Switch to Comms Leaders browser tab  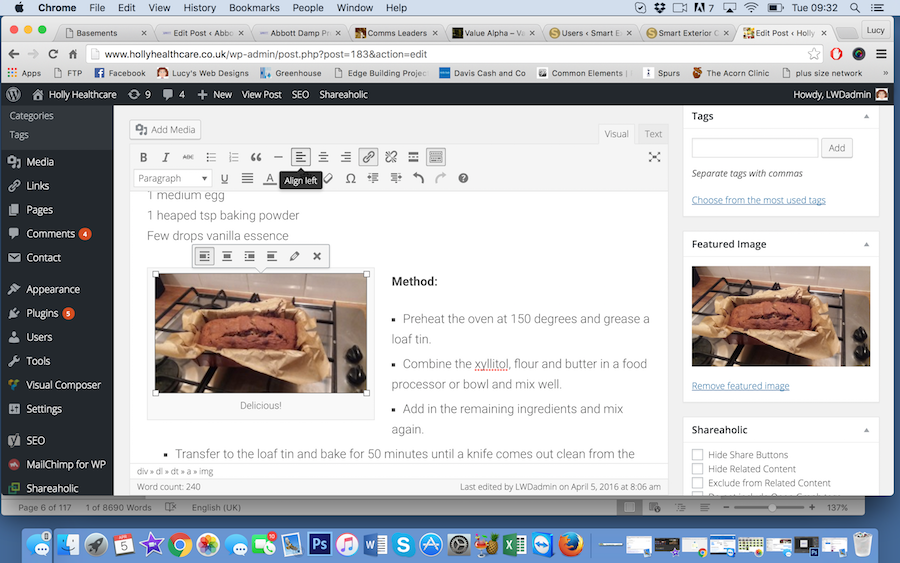coord(396,33)
